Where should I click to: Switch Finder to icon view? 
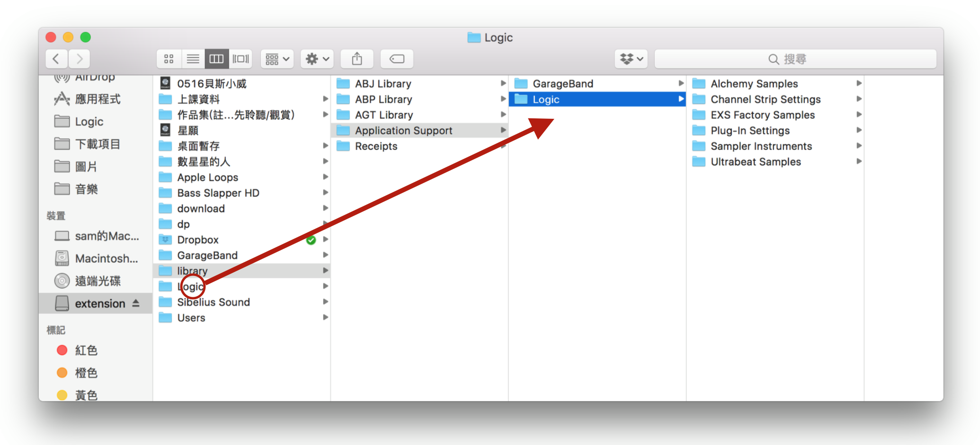pyautogui.click(x=169, y=59)
